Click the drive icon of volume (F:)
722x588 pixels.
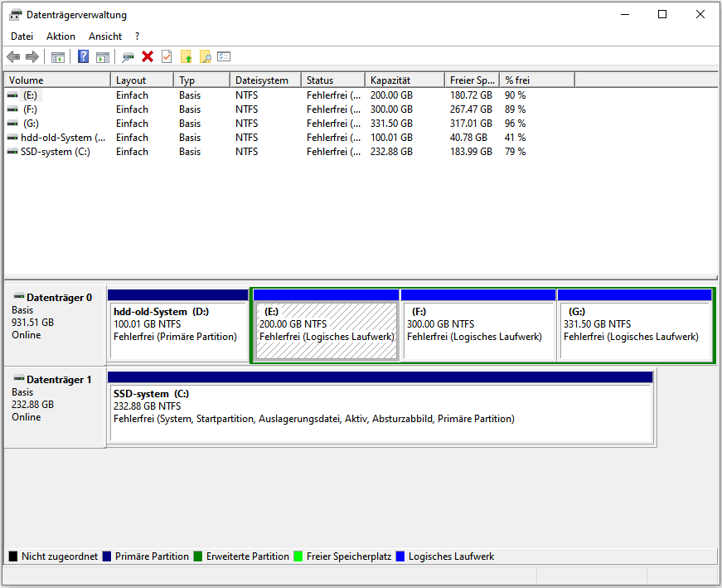12,109
